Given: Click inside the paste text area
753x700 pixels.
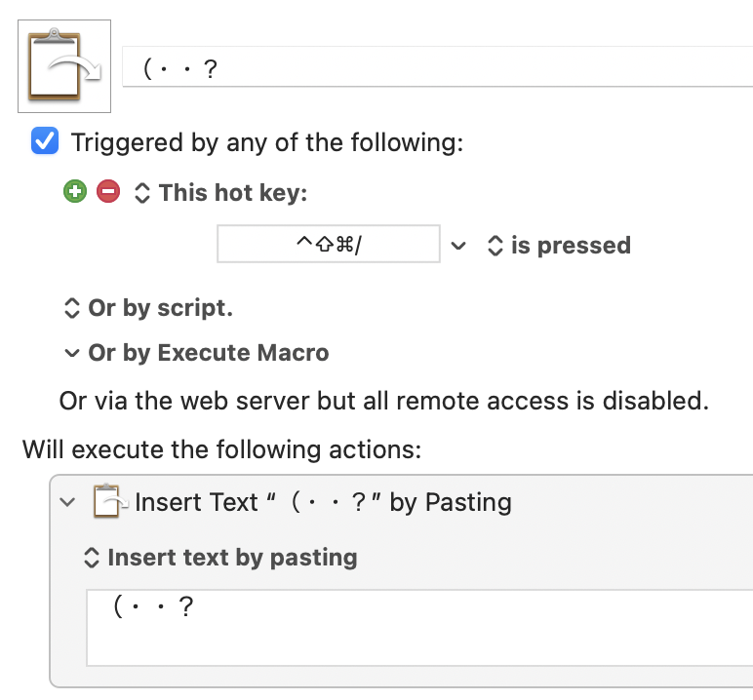Looking at the screenshot, I should pos(419,628).
